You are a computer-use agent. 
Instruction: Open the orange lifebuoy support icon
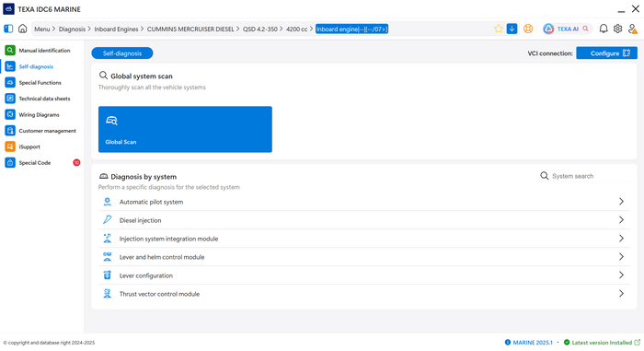[x=528, y=29]
